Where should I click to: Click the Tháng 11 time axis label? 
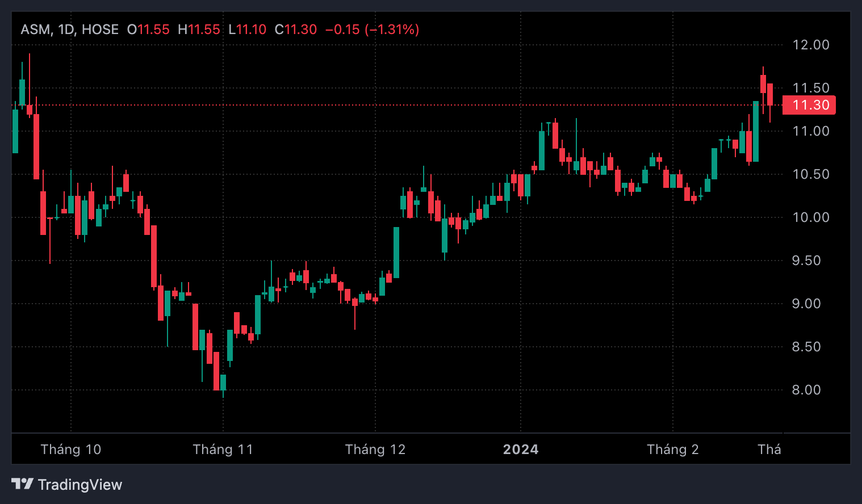click(x=223, y=450)
